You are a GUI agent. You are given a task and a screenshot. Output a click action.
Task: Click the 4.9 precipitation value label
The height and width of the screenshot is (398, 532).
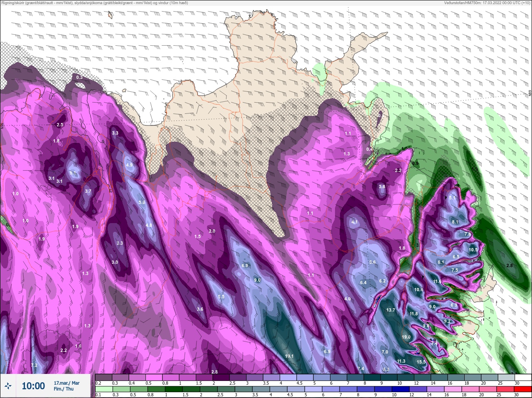coord(129,165)
